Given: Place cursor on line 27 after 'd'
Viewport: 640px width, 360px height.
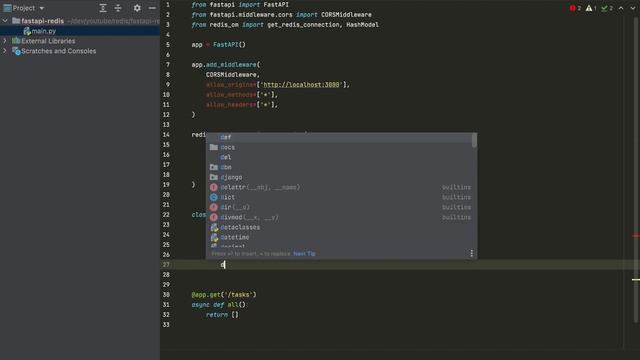Looking at the screenshot, I should point(225,265).
